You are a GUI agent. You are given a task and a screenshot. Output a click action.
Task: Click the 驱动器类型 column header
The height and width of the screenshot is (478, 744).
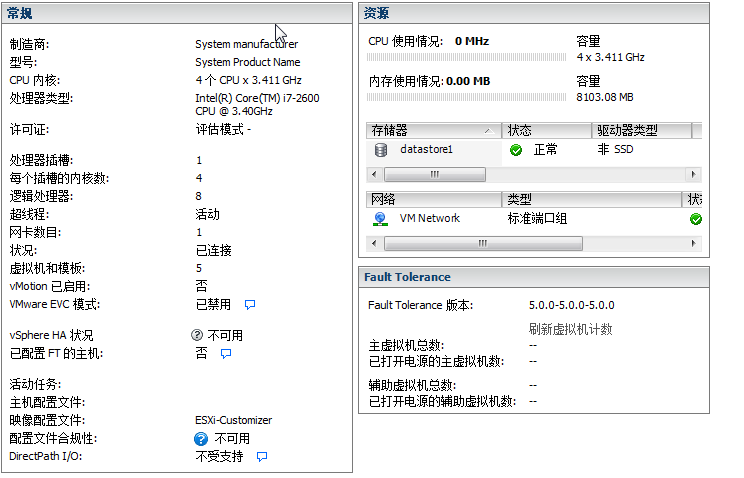tap(642, 130)
